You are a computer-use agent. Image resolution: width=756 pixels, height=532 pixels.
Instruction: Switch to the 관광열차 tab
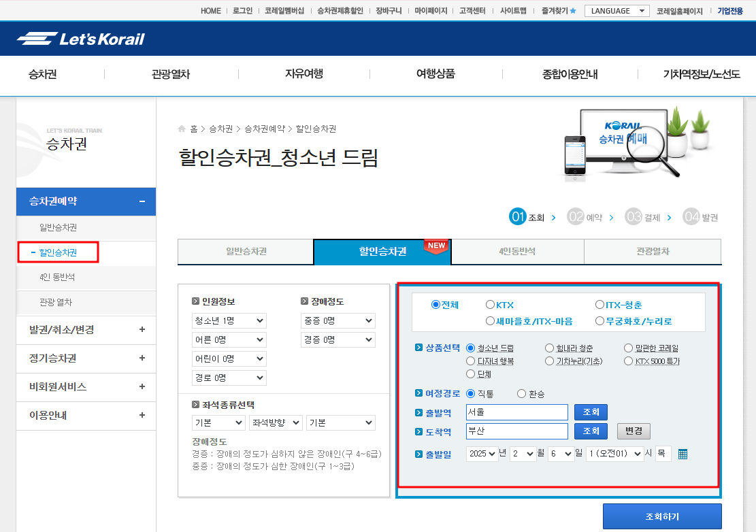653,252
